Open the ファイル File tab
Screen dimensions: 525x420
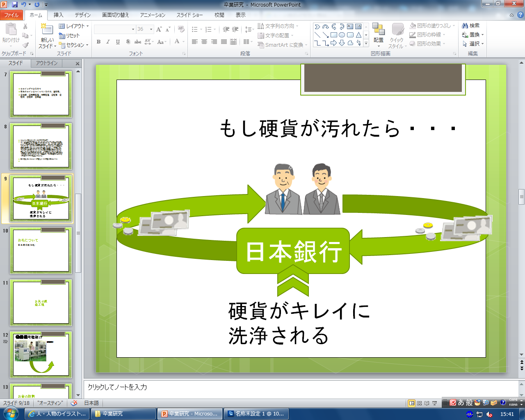tap(11, 15)
